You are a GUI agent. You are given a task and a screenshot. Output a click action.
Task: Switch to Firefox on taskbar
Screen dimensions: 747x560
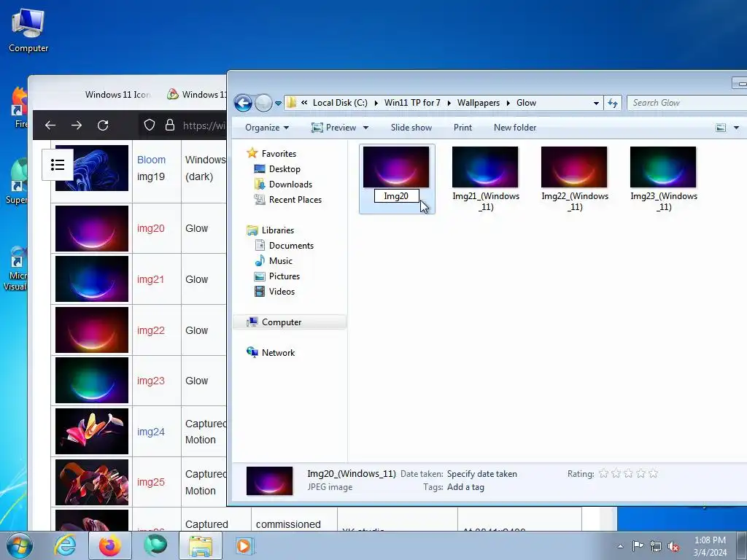pos(110,545)
